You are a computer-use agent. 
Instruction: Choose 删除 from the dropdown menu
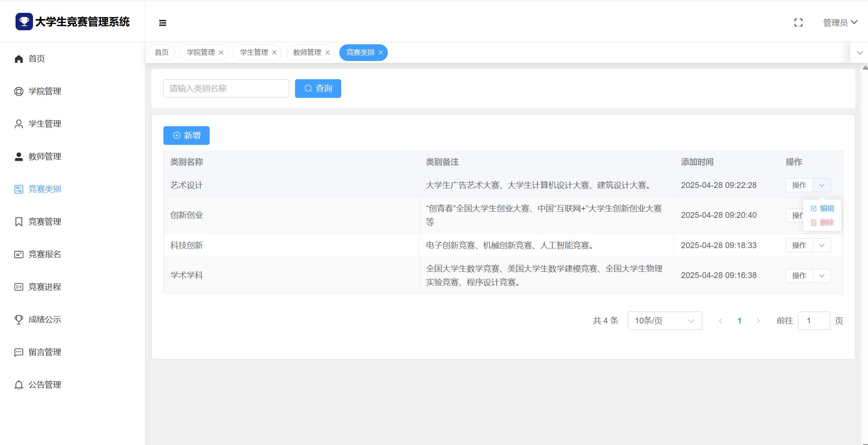(822, 222)
